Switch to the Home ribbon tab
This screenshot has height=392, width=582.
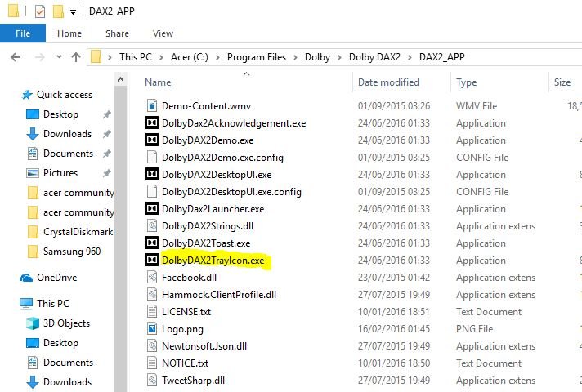tap(69, 33)
